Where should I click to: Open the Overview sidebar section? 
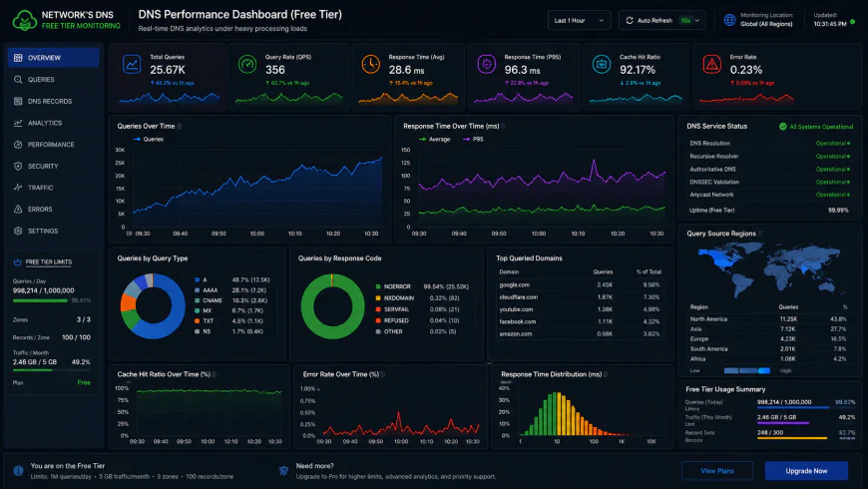pos(53,58)
